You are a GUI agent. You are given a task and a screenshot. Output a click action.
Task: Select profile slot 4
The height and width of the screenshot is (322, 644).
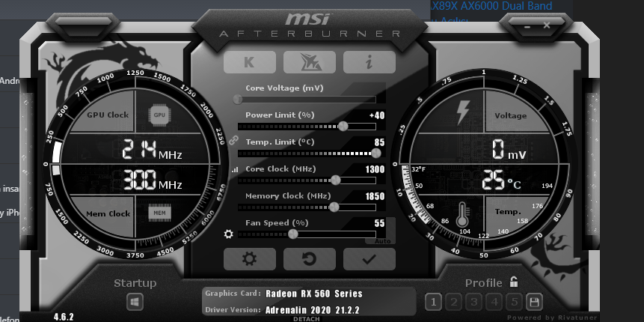tap(494, 303)
